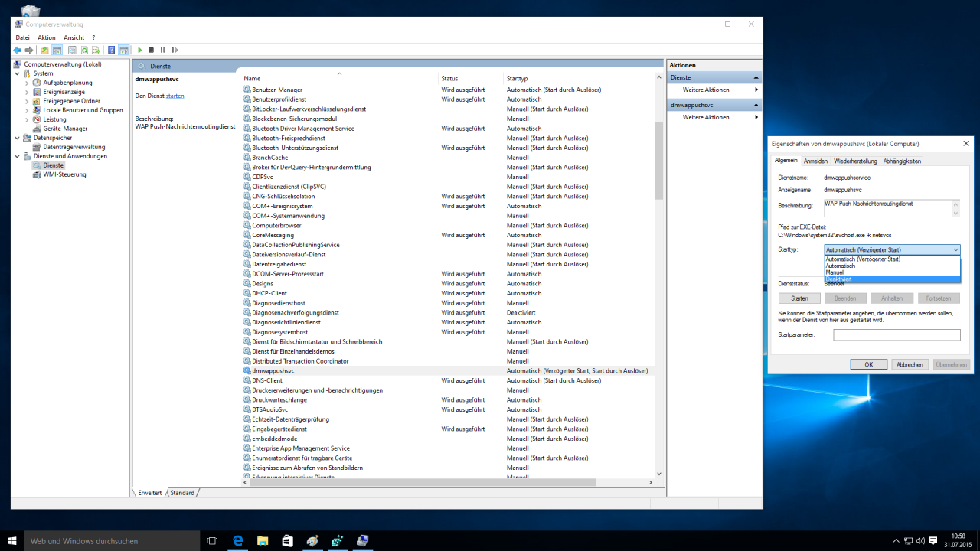Select the WMI-Steuerung tree node
Viewport: 980px width, 551px height.
click(64, 174)
